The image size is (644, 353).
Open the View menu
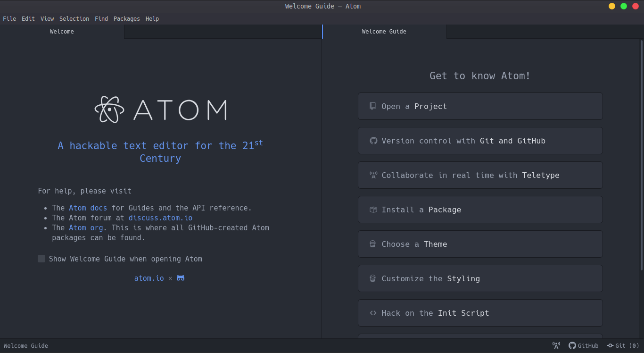coord(47,19)
